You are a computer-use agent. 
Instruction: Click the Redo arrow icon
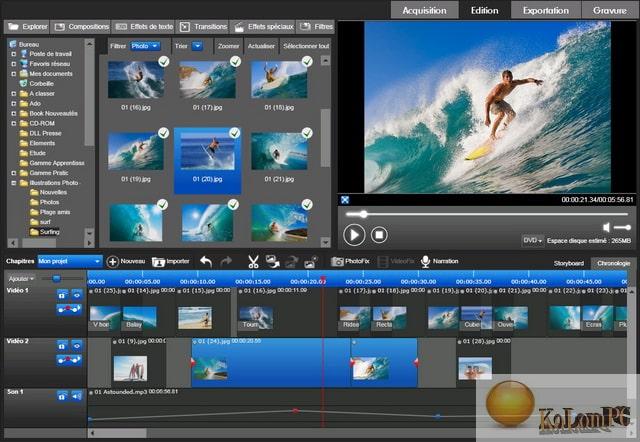tap(226, 262)
